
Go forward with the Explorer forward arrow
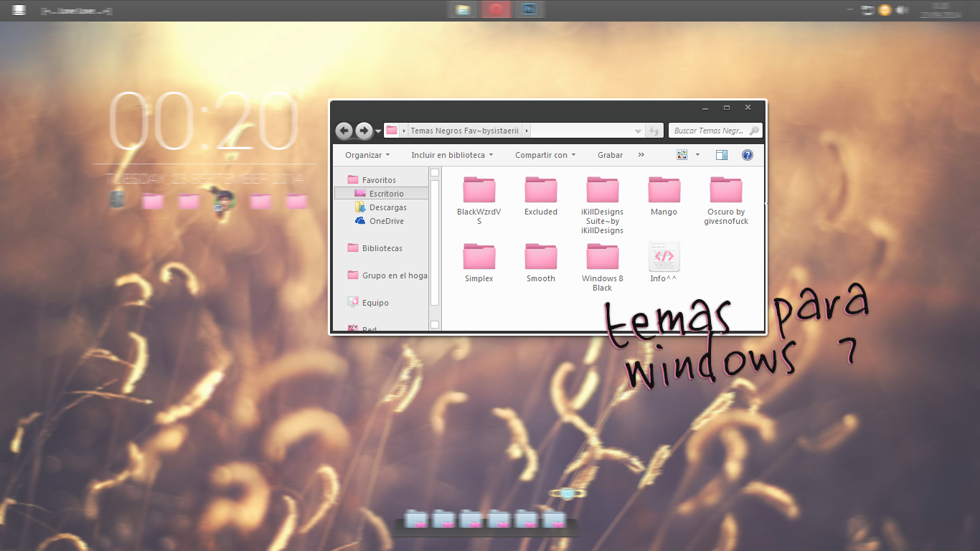364,131
